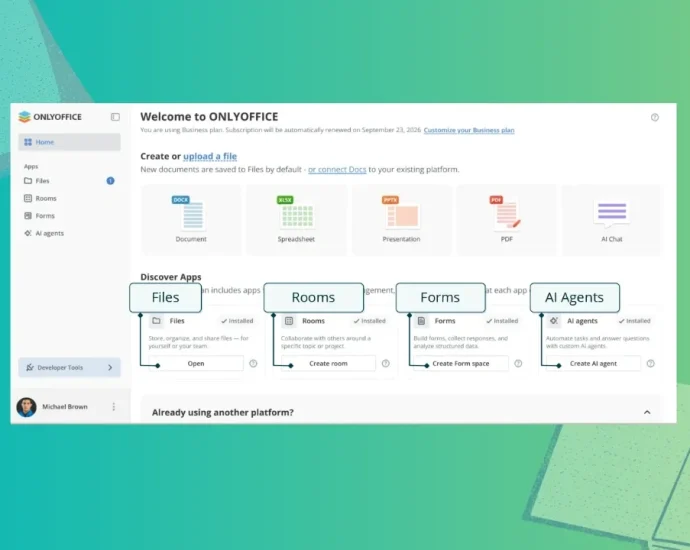Viewport: 690px width, 550px height.
Task: Click the or connect Docs link
Action: [337, 169]
